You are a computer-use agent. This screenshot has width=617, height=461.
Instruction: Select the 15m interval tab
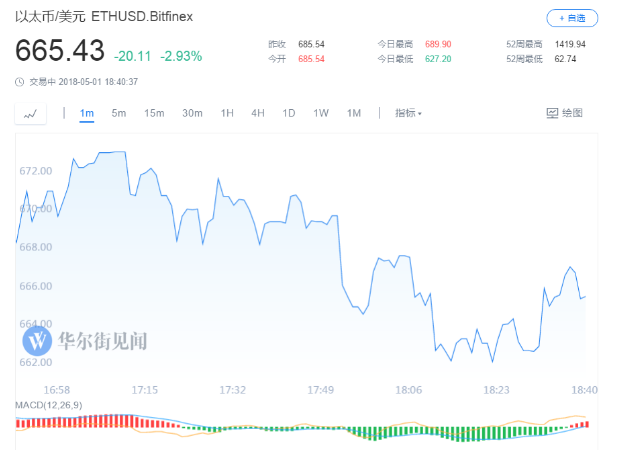pos(154,113)
